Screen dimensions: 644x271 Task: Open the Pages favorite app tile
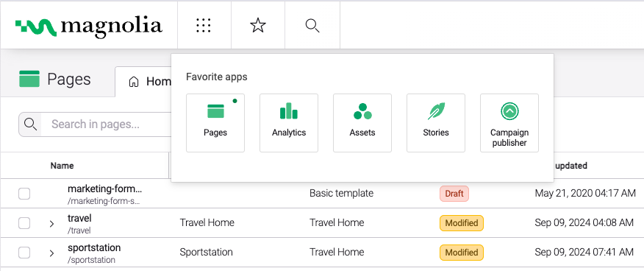click(215, 123)
